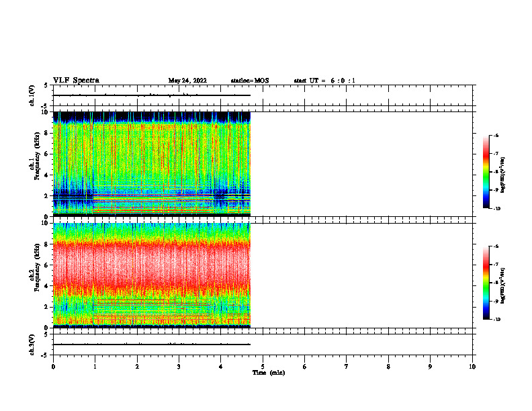This screenshot has height=411, width=532.
Task: Click time axis tick label "0"
Action: (x=53, y=367)
